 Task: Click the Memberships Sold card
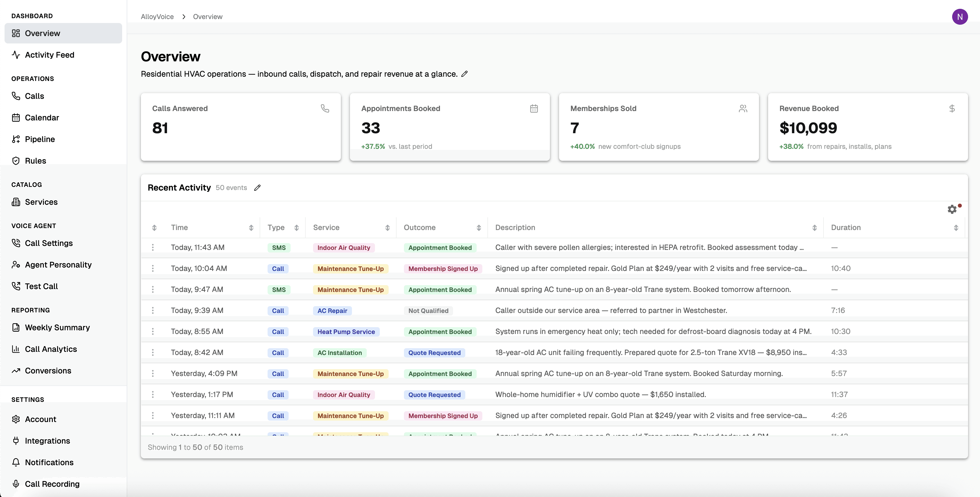659,127
